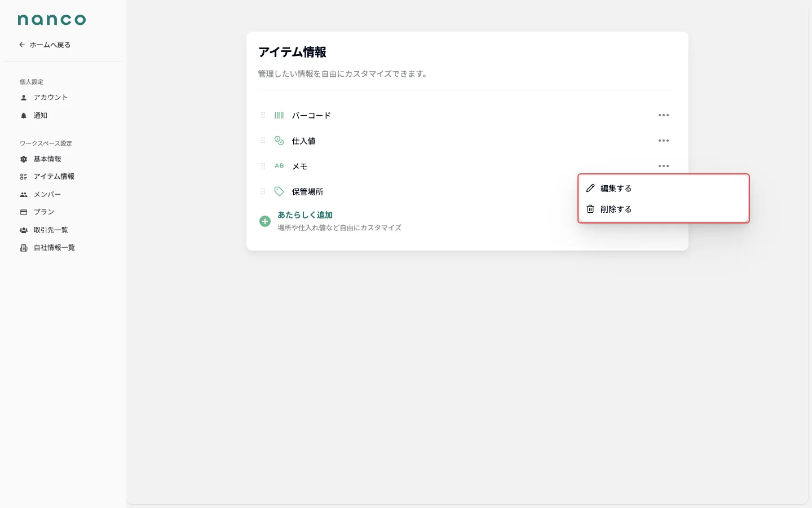The width and height of the screenshot is (812, 508).
Task: Click the アイテム情報 page heading
Action: (292, 52)
